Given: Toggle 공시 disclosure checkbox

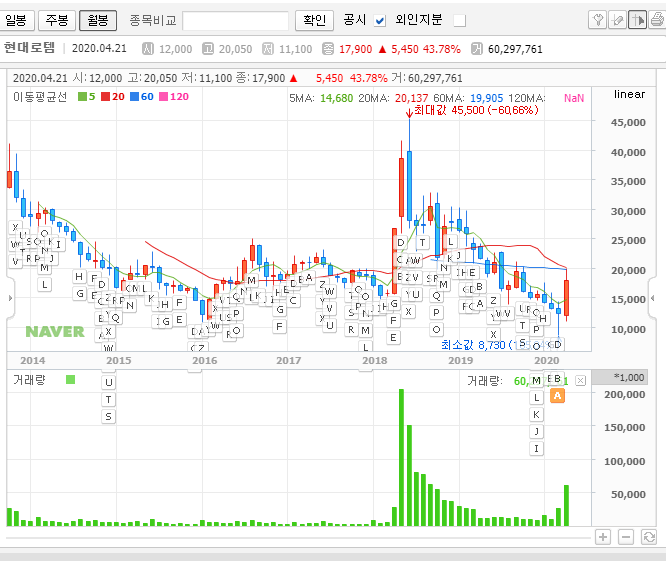Looking at the screenshot, I should (x=380, y=20).
